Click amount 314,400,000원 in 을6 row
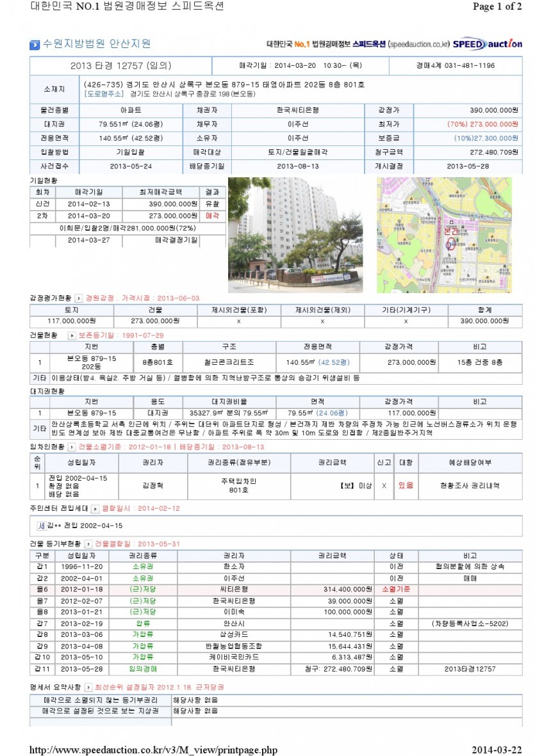The image size is (535, 756). click(x=348, y=590)
